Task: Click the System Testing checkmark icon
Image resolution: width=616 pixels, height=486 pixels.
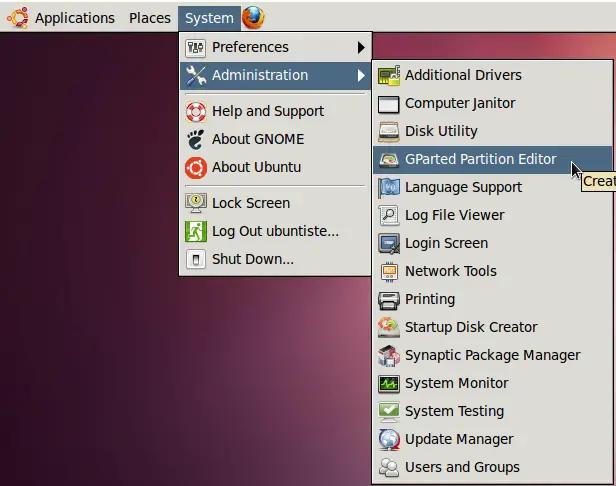Action: point(389,411)
